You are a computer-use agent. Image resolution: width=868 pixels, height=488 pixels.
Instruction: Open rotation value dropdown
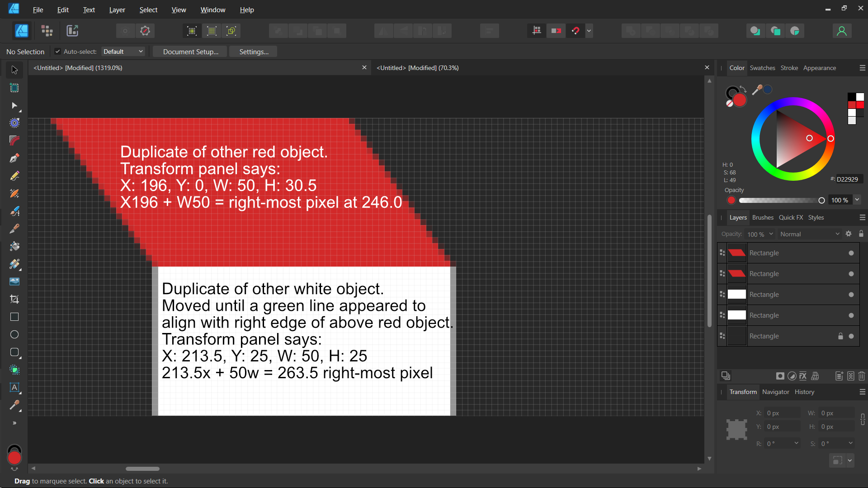pyautogui.click(x=797, y=443)
